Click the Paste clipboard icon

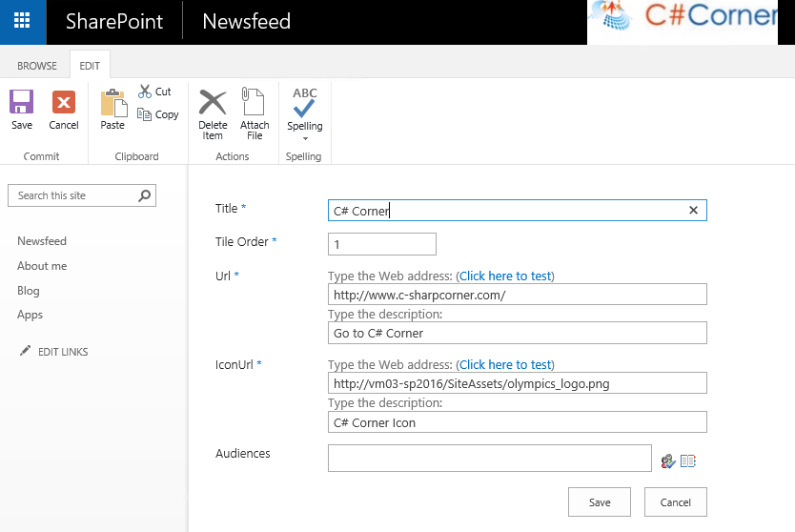click(x=112, y=103)
